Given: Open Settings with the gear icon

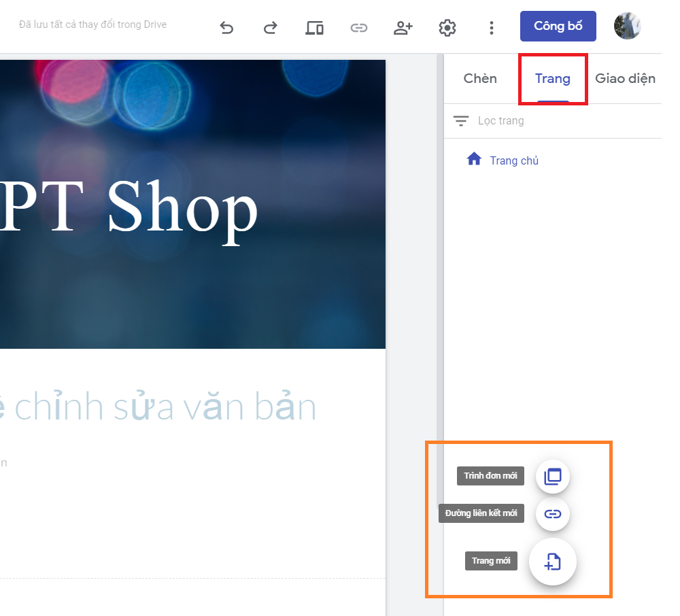Looking at the screenshot, I should tap(447, 27).
